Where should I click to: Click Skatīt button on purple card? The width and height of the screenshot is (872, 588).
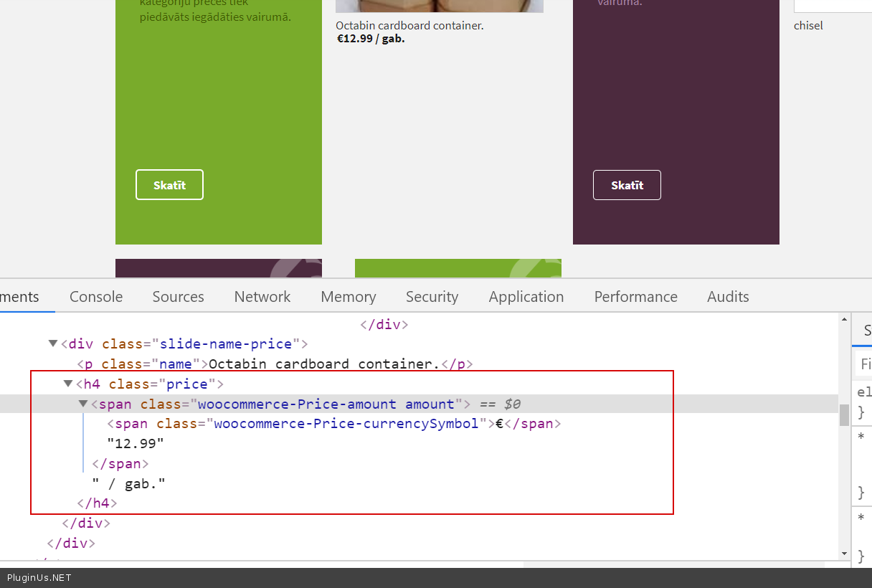627,185
